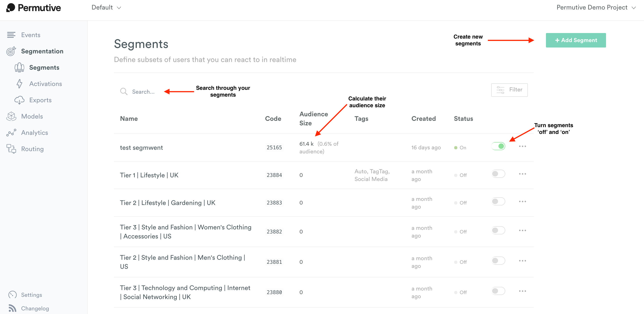Viewport: 644px width, 314px height.
Task: Click segment code 23882
Action: (274, 232)
